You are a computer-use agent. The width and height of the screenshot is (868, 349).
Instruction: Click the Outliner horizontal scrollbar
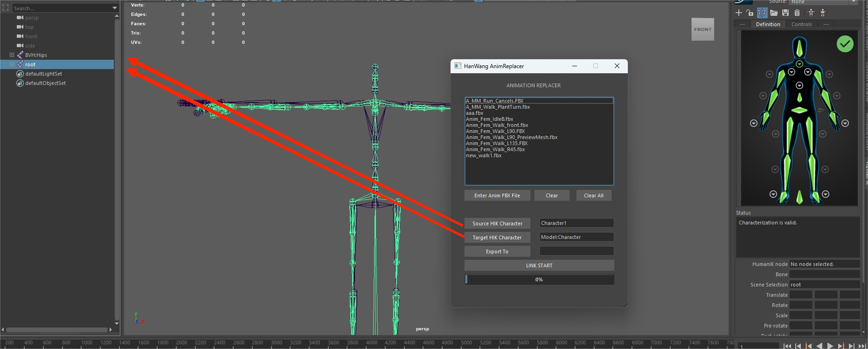(x=56, y=329)
